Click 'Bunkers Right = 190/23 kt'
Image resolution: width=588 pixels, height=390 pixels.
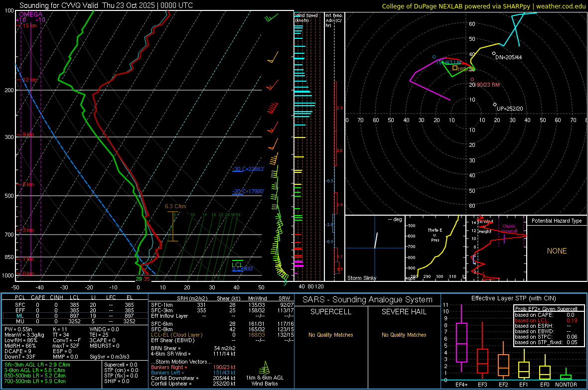[x=193, y=367]
